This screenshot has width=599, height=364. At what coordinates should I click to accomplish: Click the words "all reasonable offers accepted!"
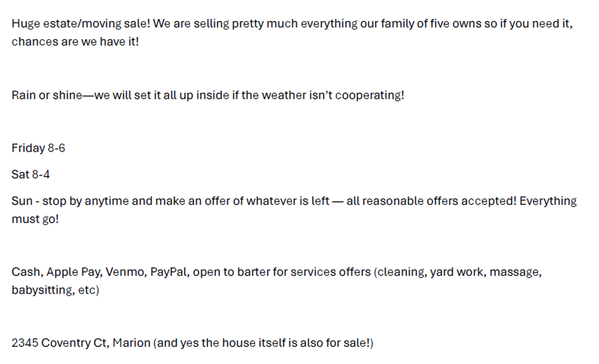pos(432,201)
